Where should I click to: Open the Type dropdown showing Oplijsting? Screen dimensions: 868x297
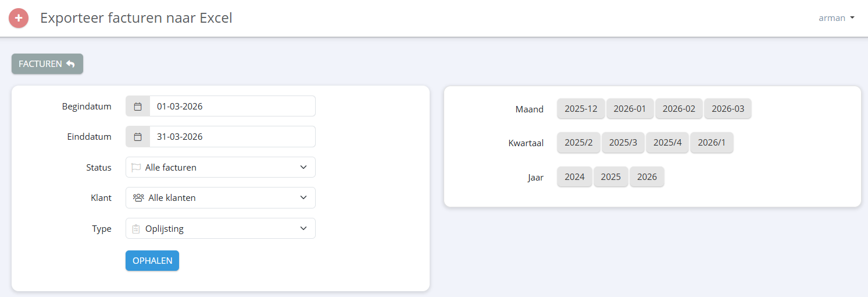tap(220, 228)
